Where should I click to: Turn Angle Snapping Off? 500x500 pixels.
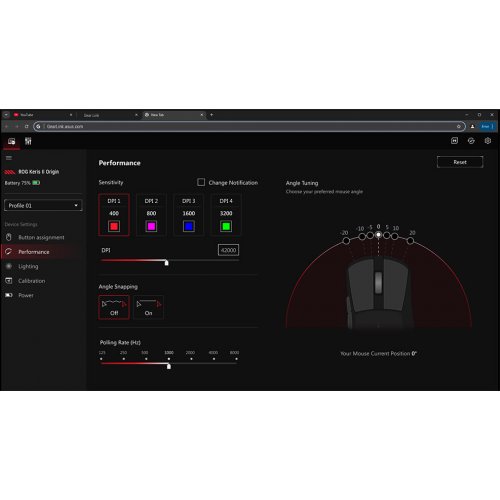click(114, 307)
